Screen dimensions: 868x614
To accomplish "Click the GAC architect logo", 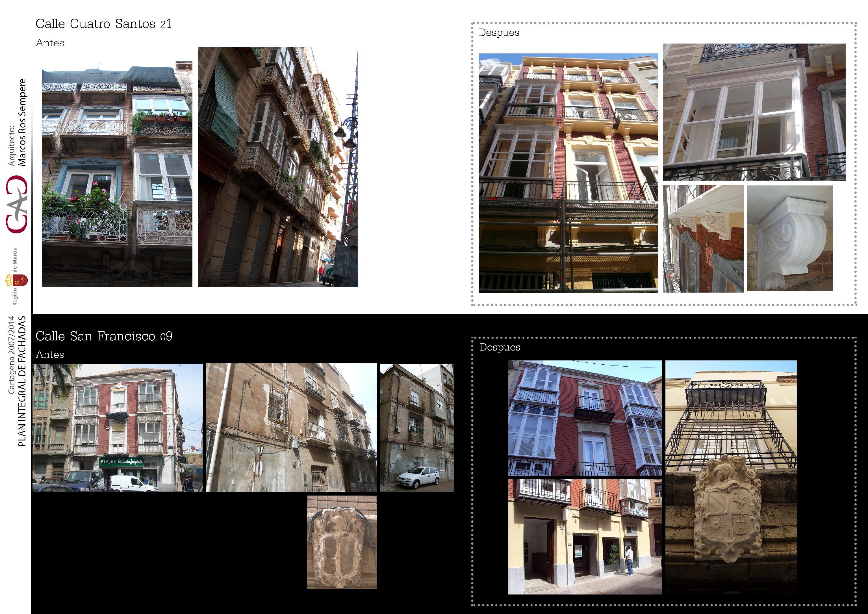I will pos(17,204).
